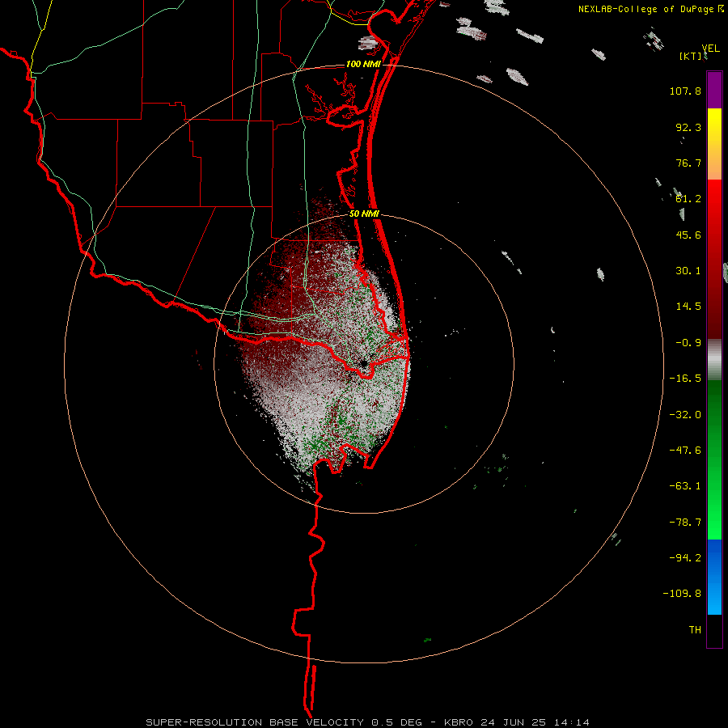Click the 76.7 velocity scale value

[x=688, y=163]
